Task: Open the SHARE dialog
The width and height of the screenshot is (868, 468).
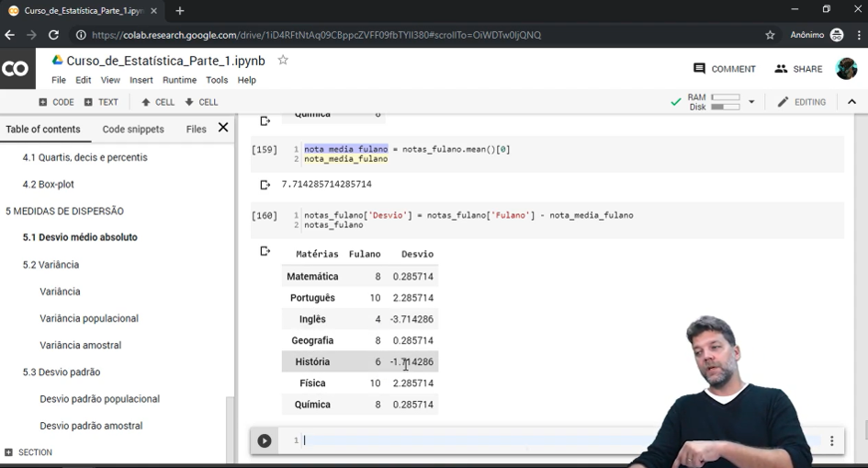Action: tap(798, 69)
